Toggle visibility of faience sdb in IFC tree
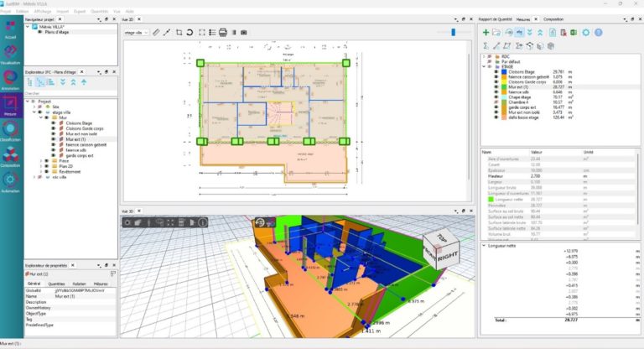Screen dimensions: 644x349 (x=54, y=150)
